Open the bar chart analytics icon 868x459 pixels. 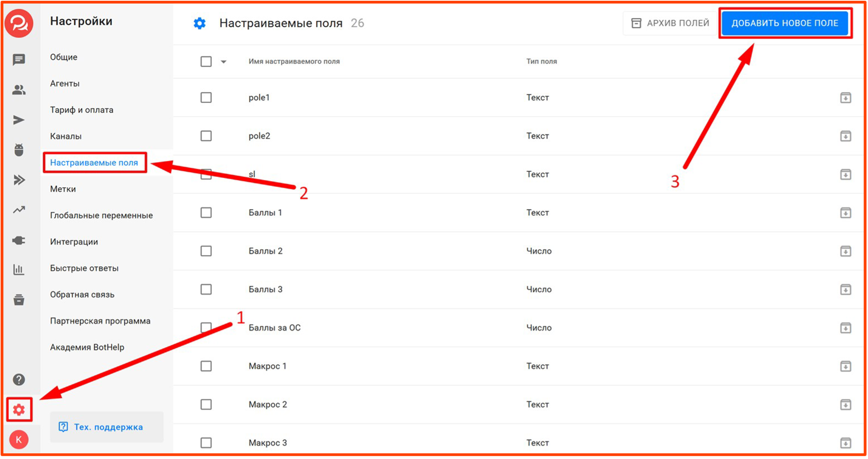click(x=19, y=269)
